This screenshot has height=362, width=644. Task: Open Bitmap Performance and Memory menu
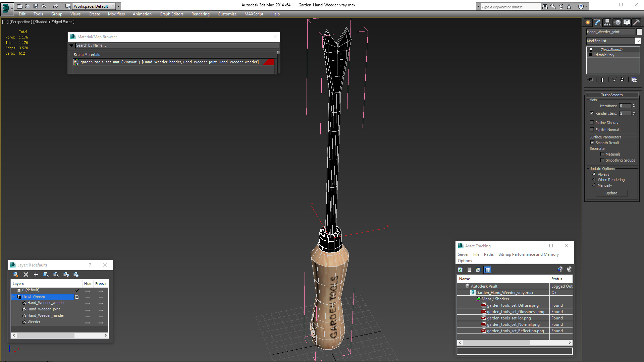click(528, 254)
